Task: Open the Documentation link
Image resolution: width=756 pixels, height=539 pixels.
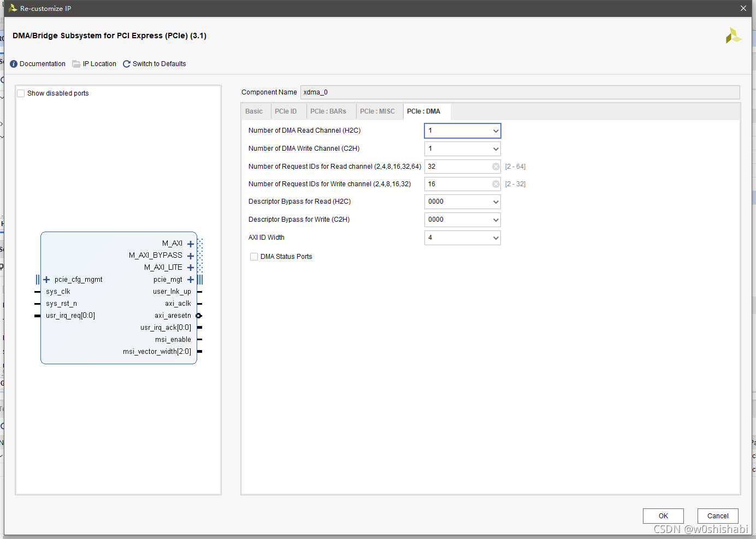Action: click(43, 64)
